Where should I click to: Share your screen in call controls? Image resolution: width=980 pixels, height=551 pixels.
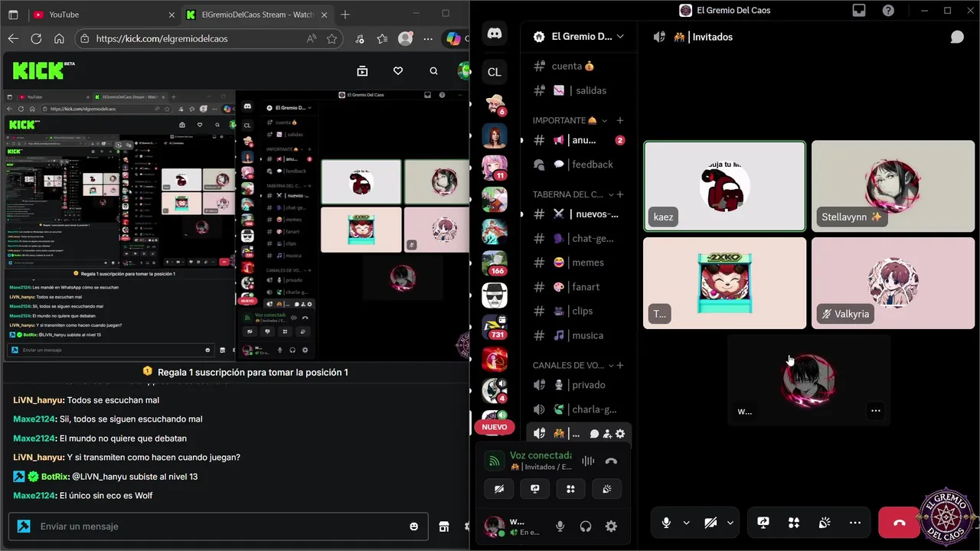coord(763,523)
